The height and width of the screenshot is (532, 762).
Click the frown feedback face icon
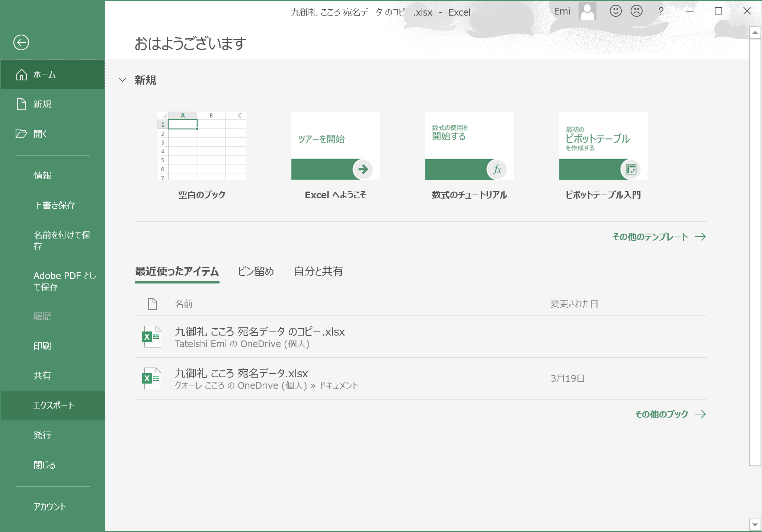pyautogui.click(x=637, y=11)
